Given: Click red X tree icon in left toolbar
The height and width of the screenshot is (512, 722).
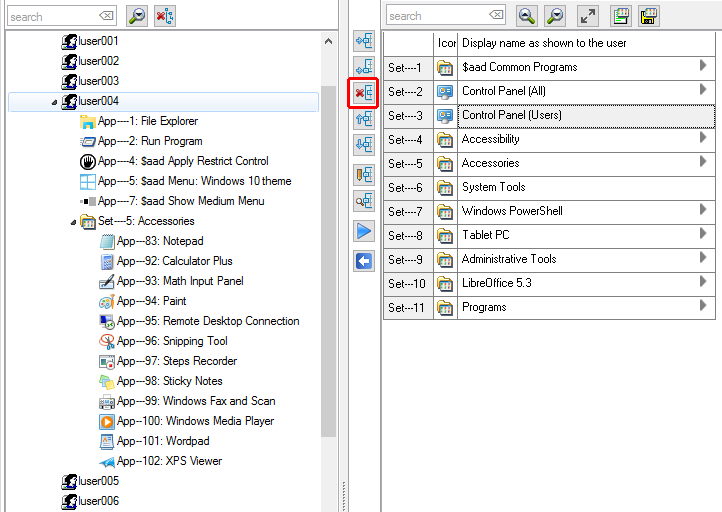Looking at the screenshot, I should click(x=165, y=16).
